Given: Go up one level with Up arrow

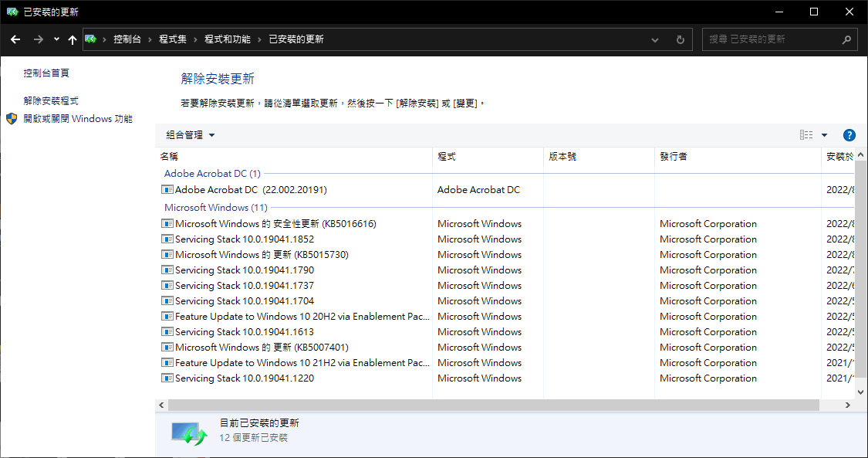Looking at the screenshot, I should pyautogui.click(x=73, y=39).
